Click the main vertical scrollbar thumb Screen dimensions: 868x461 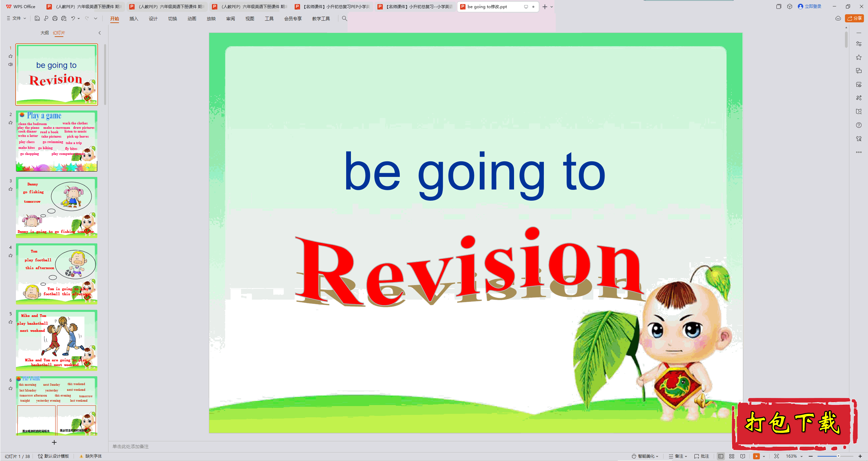846,40
